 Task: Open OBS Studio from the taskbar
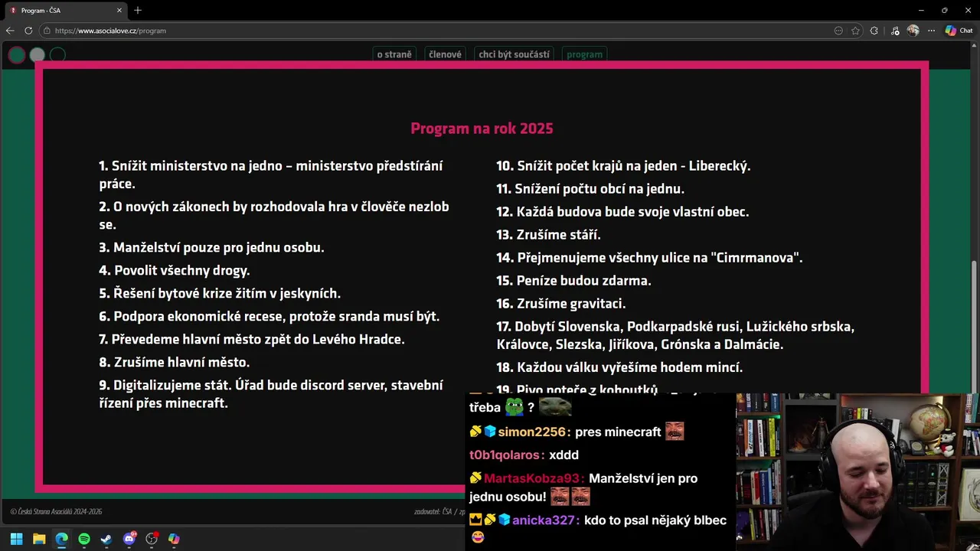pos(152,539)
